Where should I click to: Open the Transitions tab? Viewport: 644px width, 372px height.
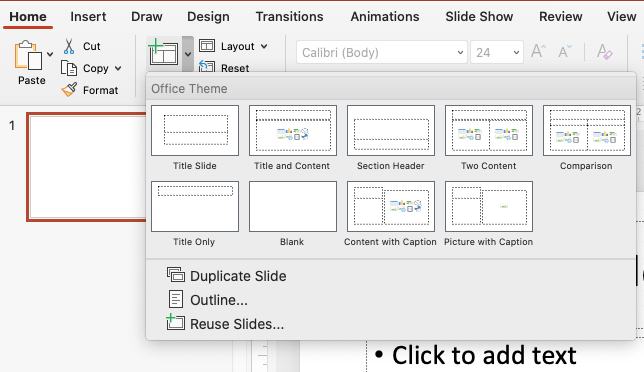(290, 16)
